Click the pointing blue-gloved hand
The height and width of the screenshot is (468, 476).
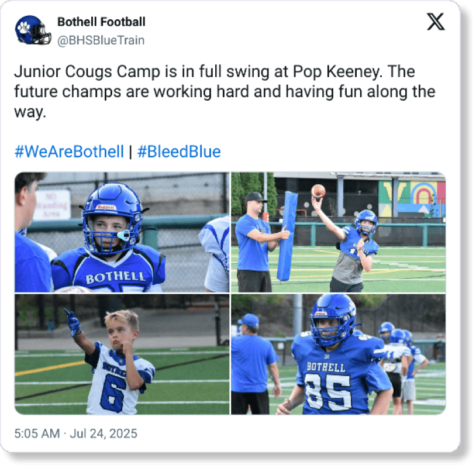point(73,322)
